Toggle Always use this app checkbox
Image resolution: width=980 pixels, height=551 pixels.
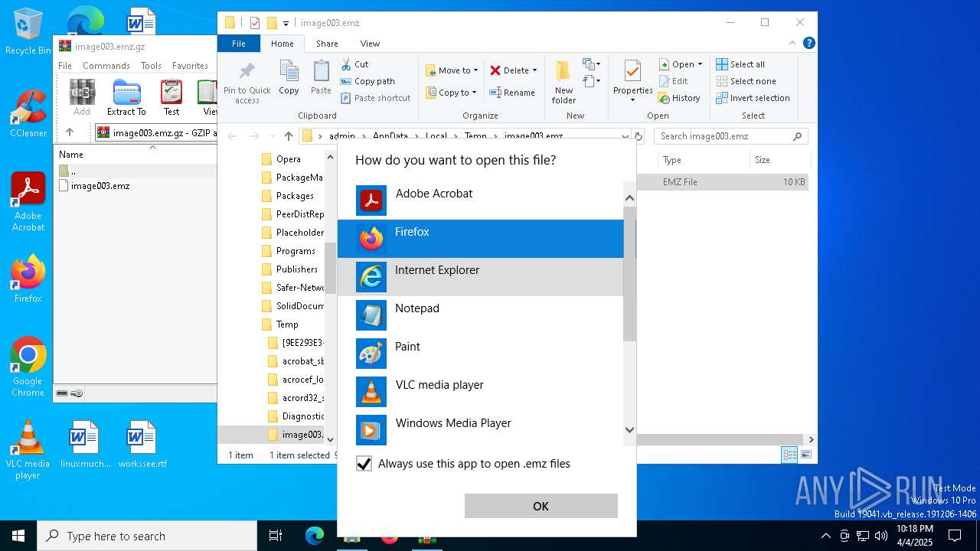(x=364, y=464)
